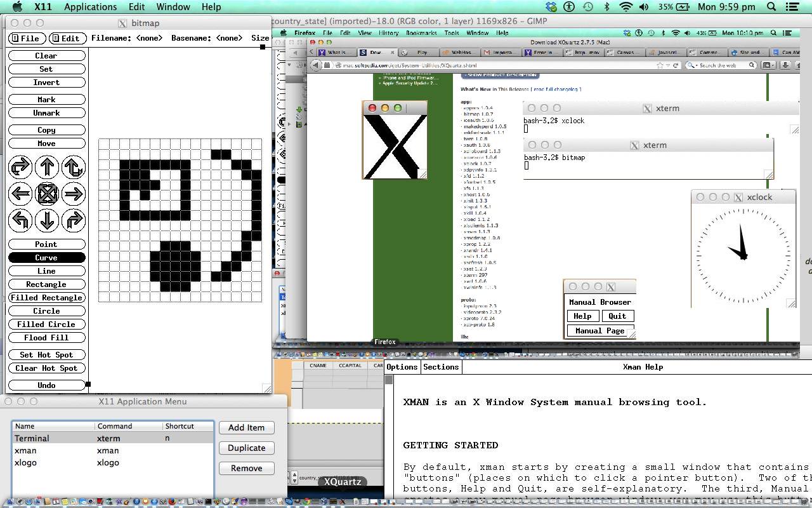Click the Set button in bitmap
The height and width of the screenshot is (508, 812).
tap(46, 69)
